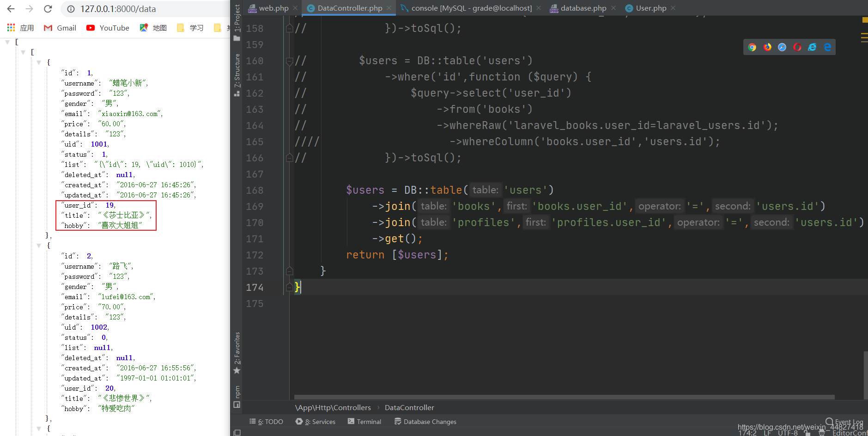The image size is (868, 436).
Task: Click the DataController breadcrumb
Action: (x=409, y=407)
